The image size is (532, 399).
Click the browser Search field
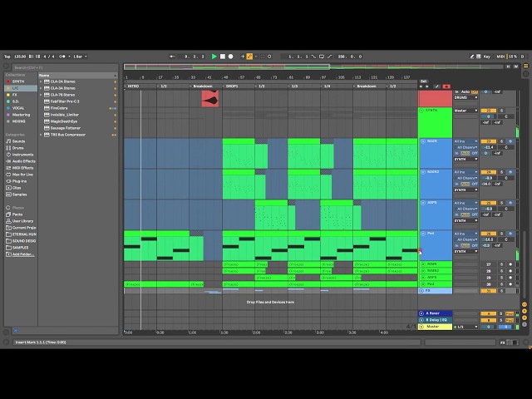pyautogui.click(x=65, y=67)
